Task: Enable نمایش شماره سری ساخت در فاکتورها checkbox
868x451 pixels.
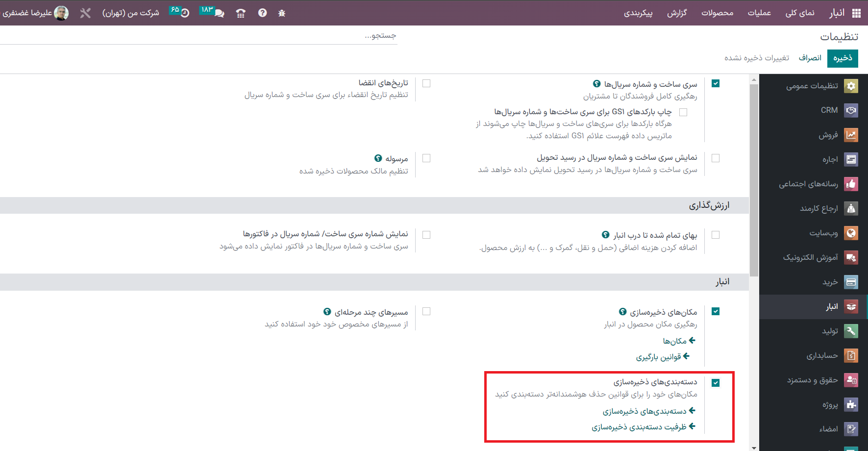Action: coord(426,235)
